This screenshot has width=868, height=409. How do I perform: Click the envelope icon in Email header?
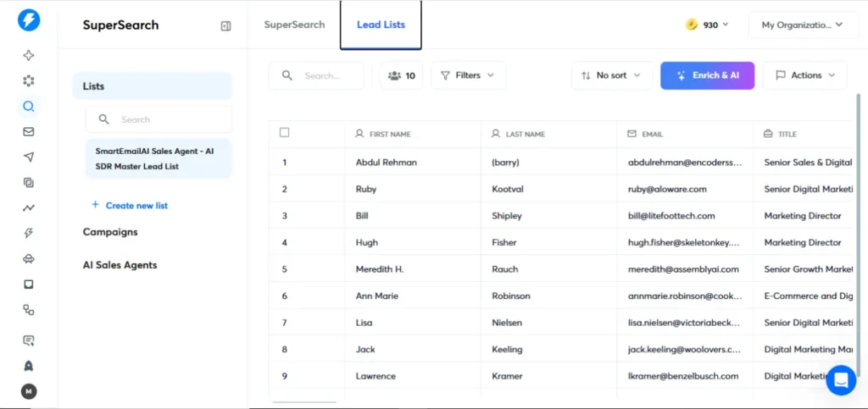click(632, 134)
